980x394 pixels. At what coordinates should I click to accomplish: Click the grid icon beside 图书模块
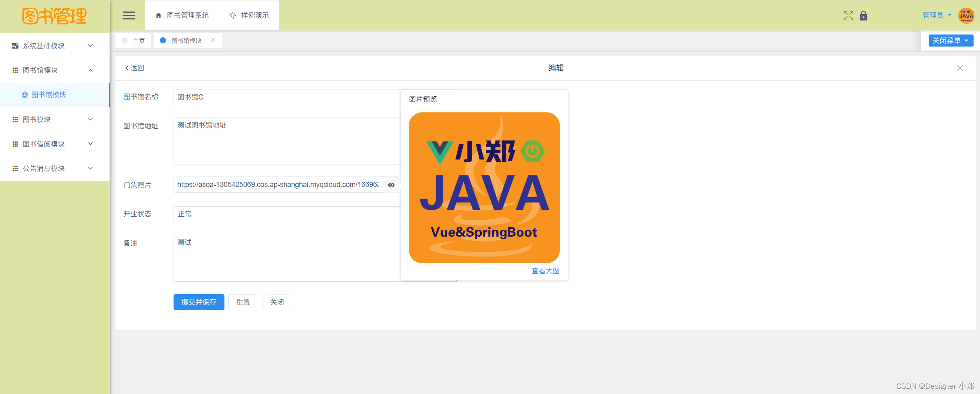15,120
